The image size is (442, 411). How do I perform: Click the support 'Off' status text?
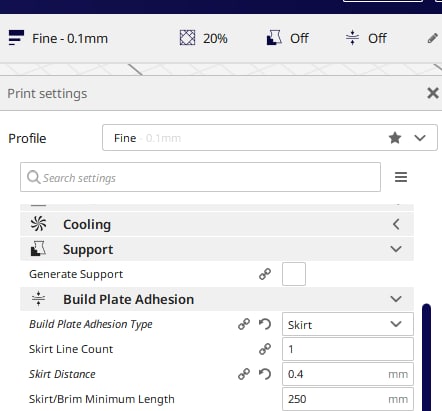pyautogui.click(x=299, y=39)
